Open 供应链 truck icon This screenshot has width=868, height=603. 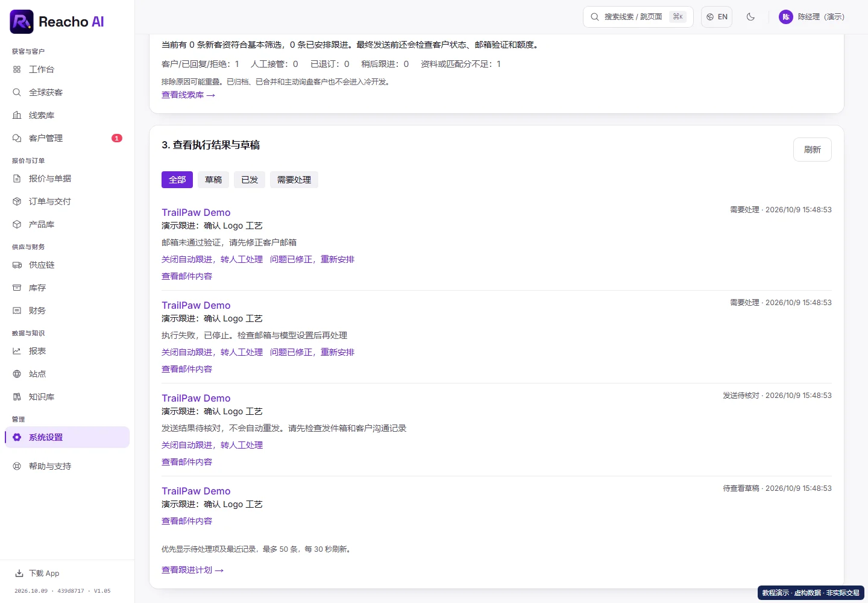(x=17, y=265)
